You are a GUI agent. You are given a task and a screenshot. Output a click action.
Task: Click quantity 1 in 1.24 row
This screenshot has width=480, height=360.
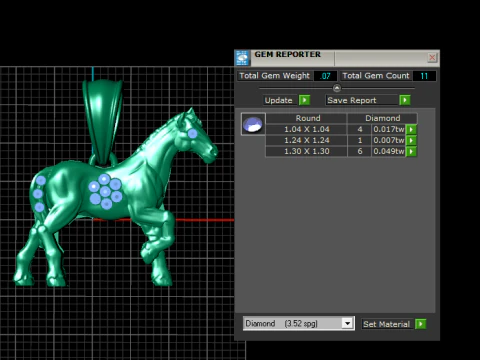[360, 140]
